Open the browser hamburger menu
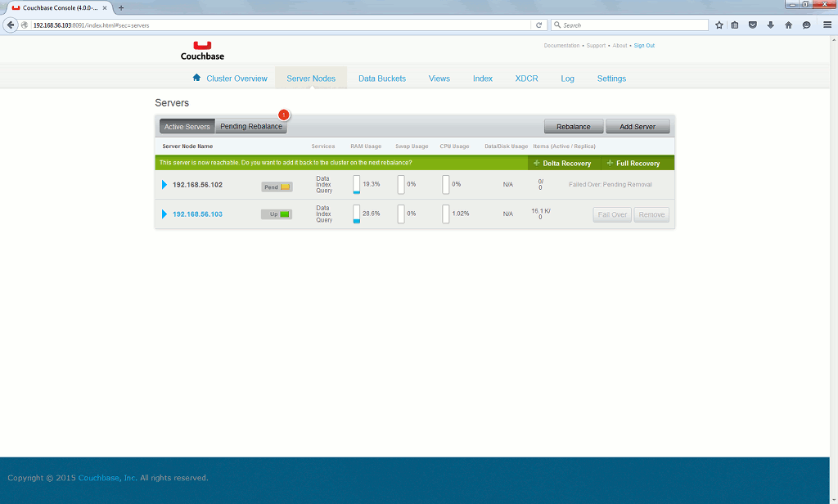Viewport: 838px width, 504px height. coord(827,25)
